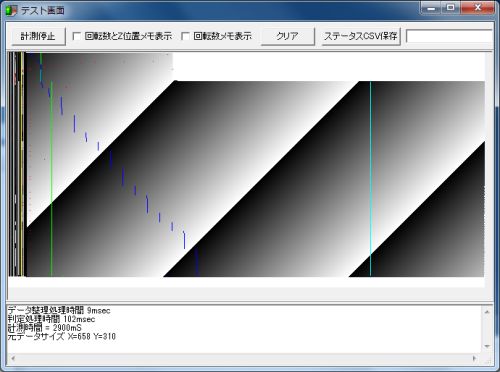
Task: Click the yellow strip at image left edge
Action: 22,164
